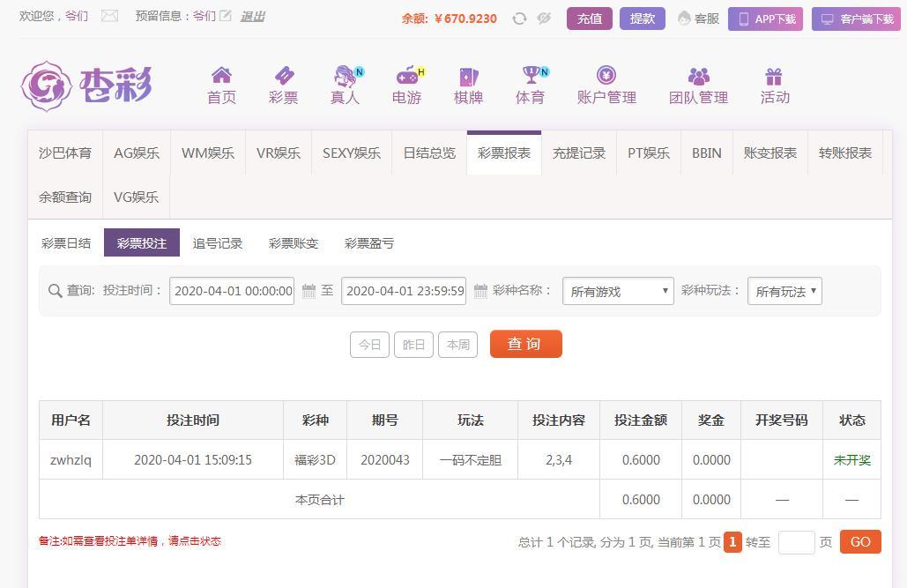
Task: Switch to VR娱乐 tab
Action: tap(279, 153)
